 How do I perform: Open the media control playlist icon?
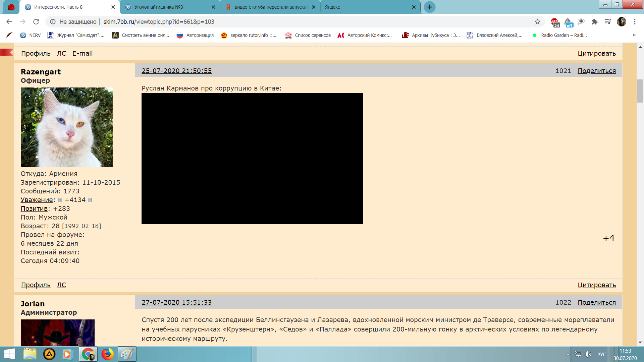[608, 22]
